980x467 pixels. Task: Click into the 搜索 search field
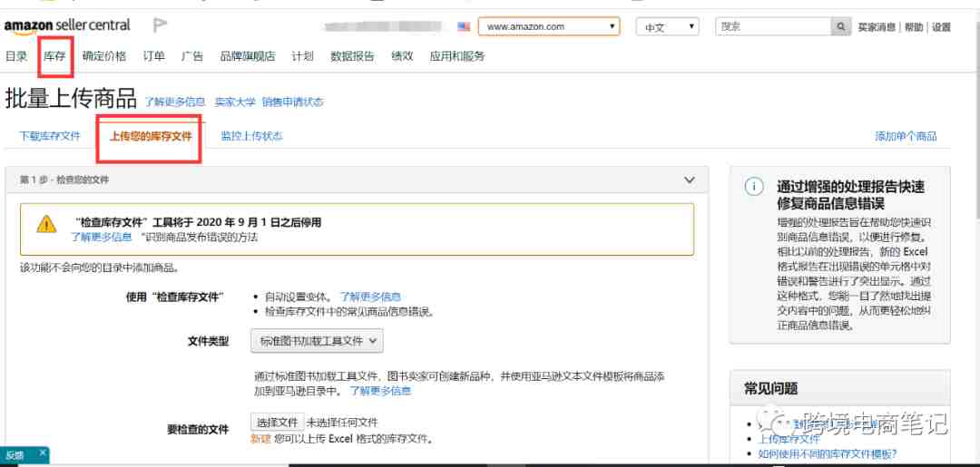(773, 27)
